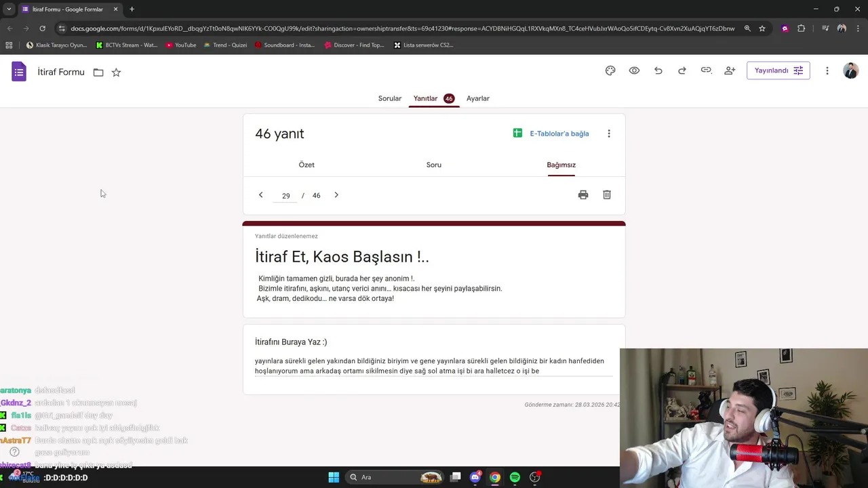The width and height of the screenshot is (868, 488).
Task: Redo the last action
Action: click(682, 70)
